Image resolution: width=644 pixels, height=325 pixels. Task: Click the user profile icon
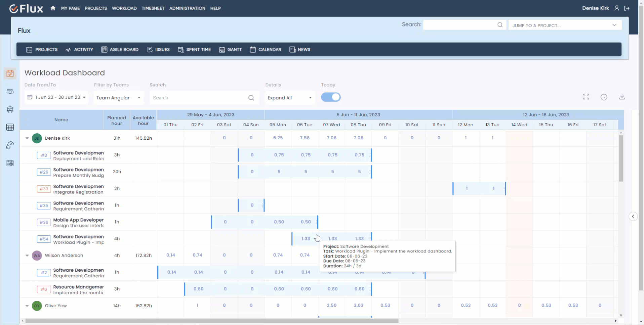click(x=617, y=8)
